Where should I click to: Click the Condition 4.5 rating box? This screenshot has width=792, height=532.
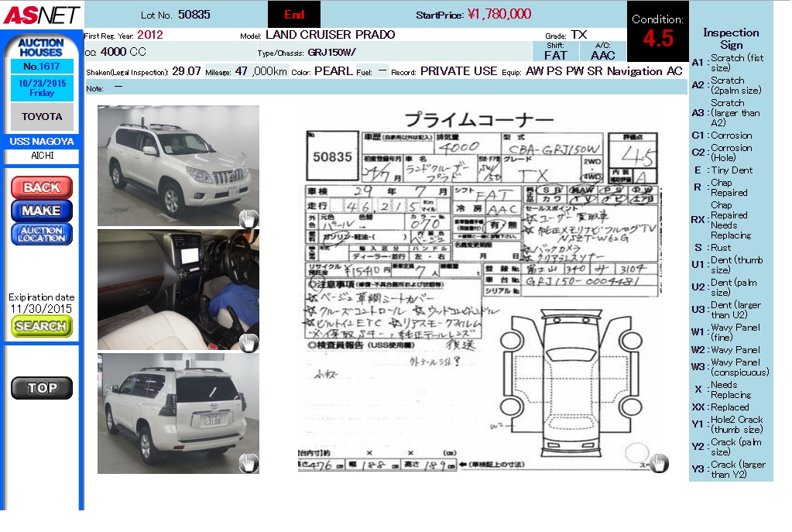pyautogui.click(x=657, y=32)
